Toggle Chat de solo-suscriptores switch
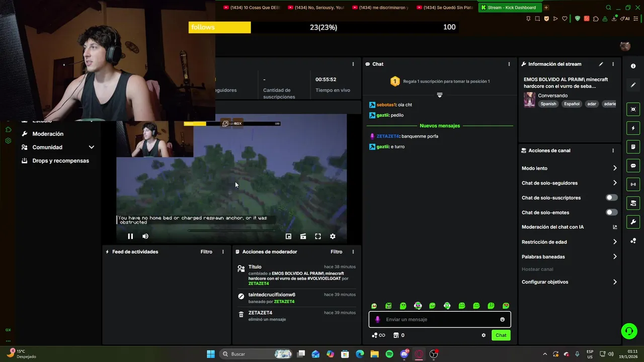 (611, 198)
